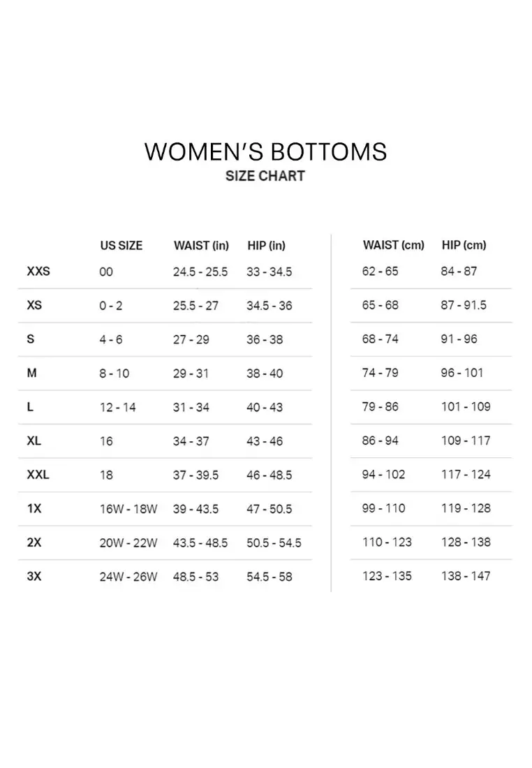The width and height of the screenshot is (532, 768).
Task: Click the M size row label
Action: pos(31,374)
